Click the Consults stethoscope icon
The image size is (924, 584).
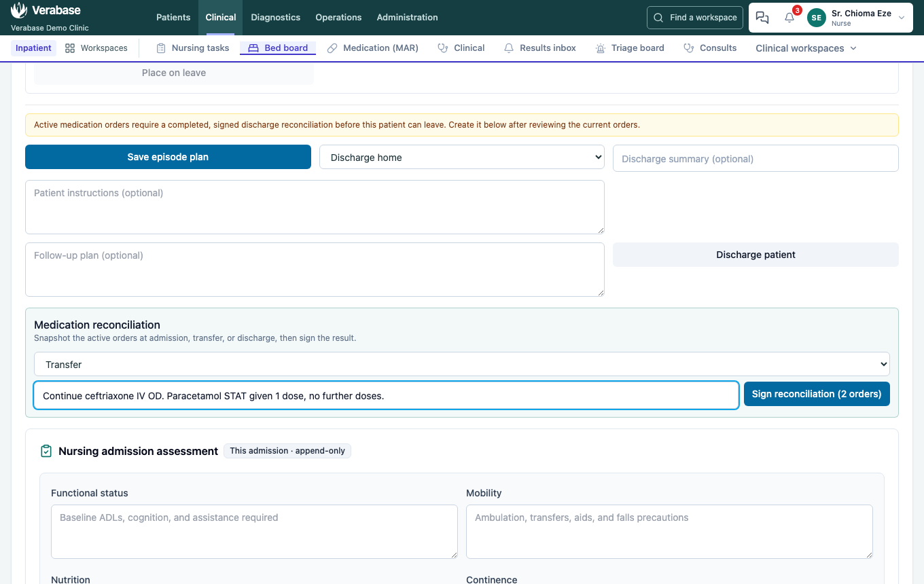(x=688, y=48)
